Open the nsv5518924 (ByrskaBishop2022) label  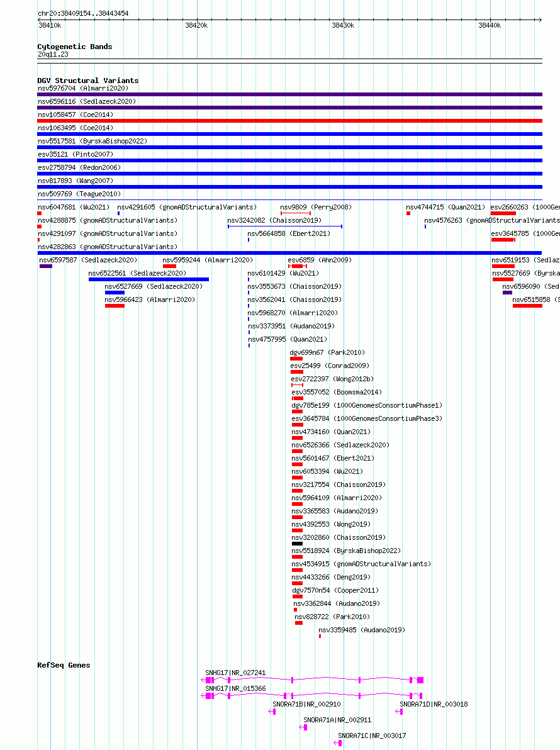346,551
